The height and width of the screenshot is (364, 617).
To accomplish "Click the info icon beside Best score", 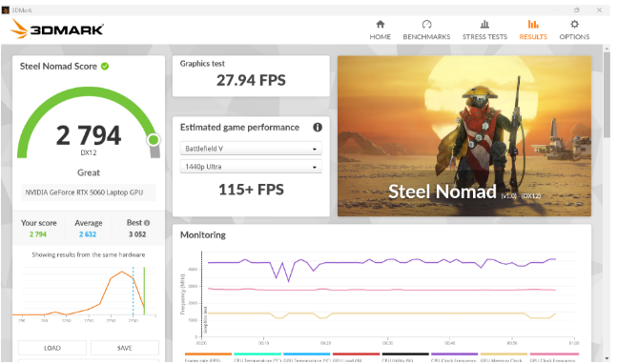I will click(147, 223).
